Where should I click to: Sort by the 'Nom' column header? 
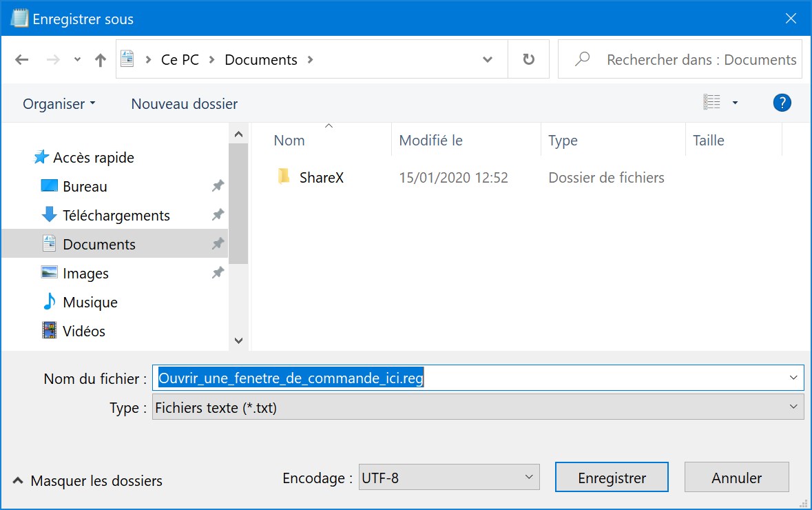[x=289, y=141]
